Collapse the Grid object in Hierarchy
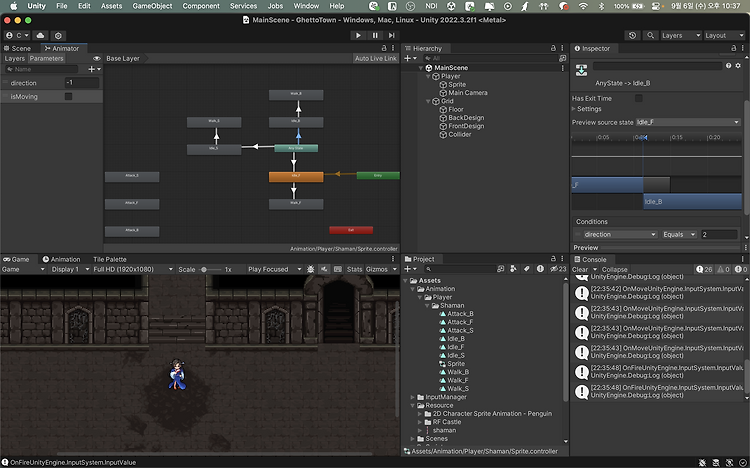The width and height of the screenshot is (750, 468). [x=429, y=101]
